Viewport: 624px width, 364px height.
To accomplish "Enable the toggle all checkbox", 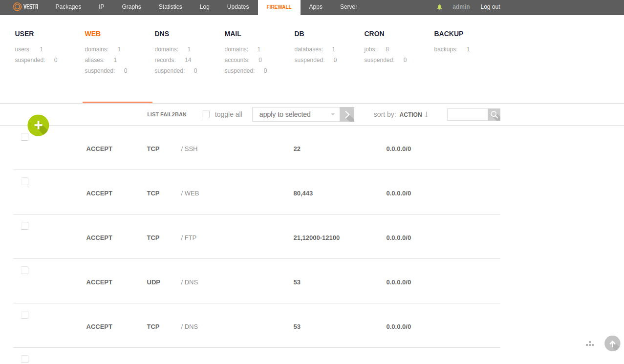I will [x=206, y=114].
